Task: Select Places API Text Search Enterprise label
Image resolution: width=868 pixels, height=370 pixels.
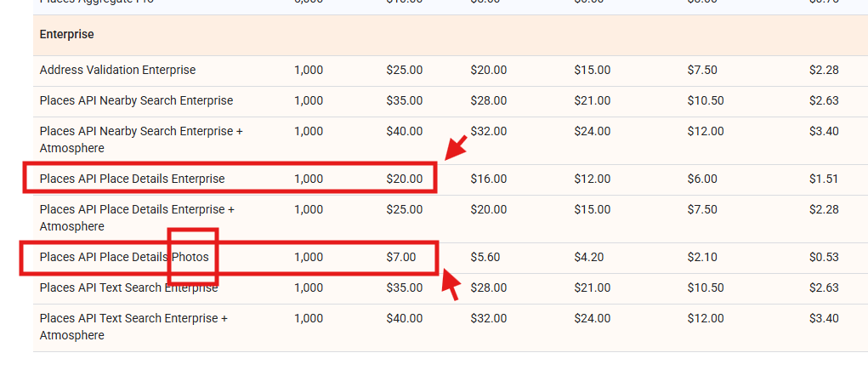Action: 128,288
